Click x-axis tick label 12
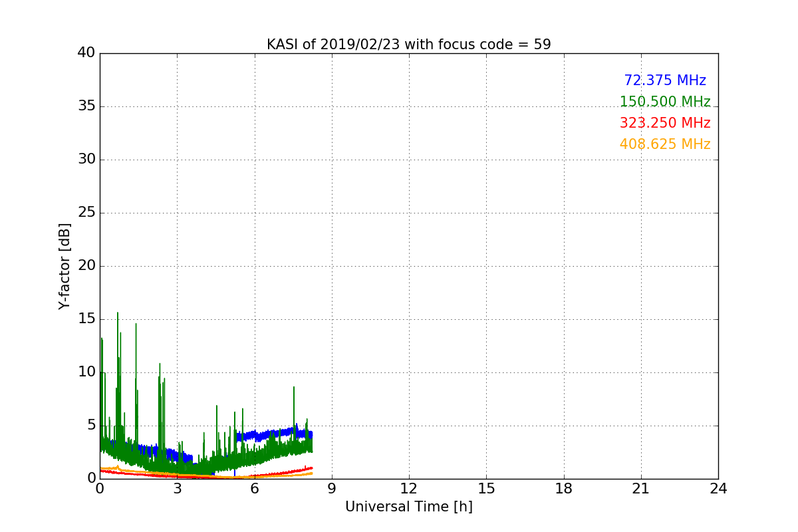 [409, 489]
